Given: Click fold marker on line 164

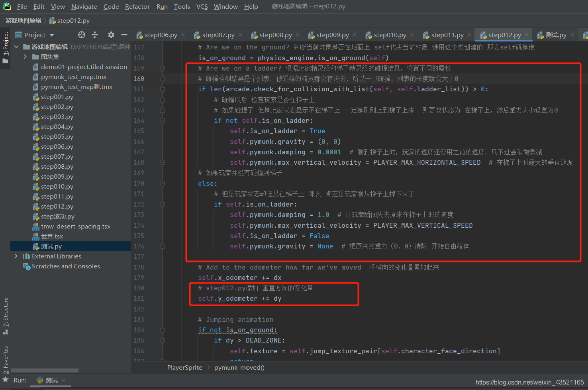Looking at the screenshot, I should (x=163, y=120).
